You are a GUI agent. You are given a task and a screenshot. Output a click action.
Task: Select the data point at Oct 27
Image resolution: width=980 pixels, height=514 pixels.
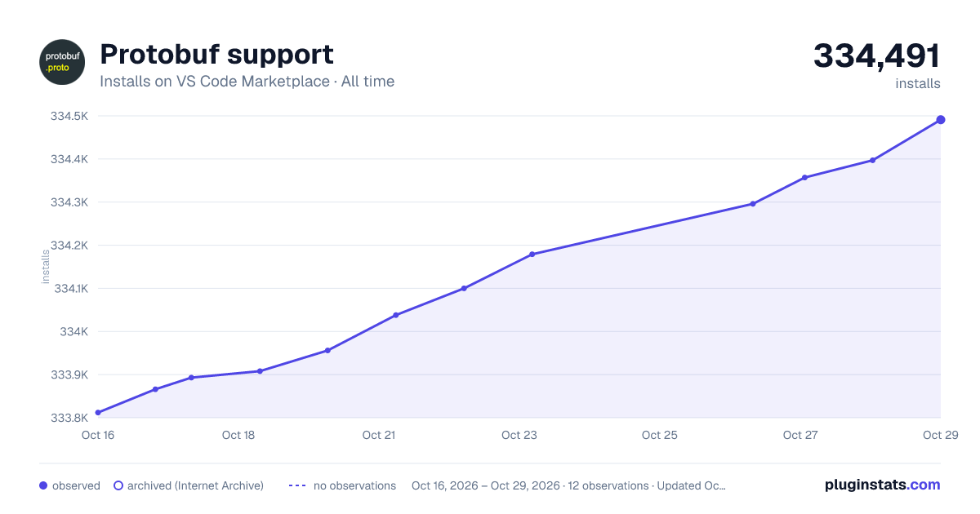[x=804, y=177]
